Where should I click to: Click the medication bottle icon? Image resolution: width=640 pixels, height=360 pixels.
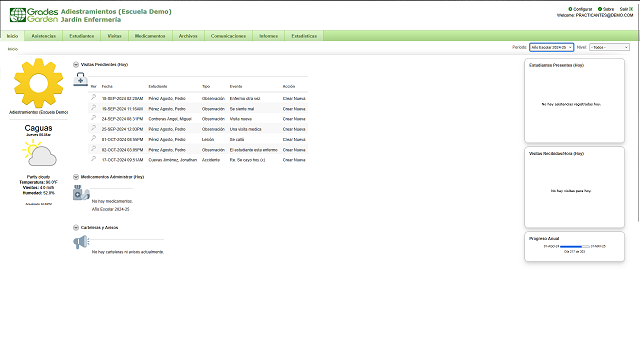(x=81, y=193)
